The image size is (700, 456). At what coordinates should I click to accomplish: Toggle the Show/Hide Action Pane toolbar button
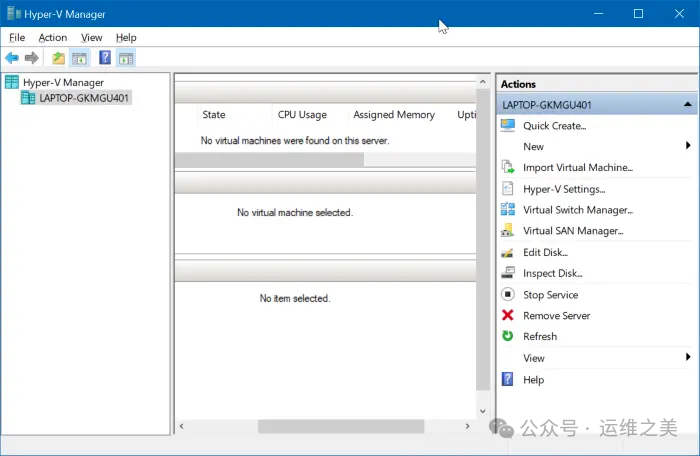[126, 58]
